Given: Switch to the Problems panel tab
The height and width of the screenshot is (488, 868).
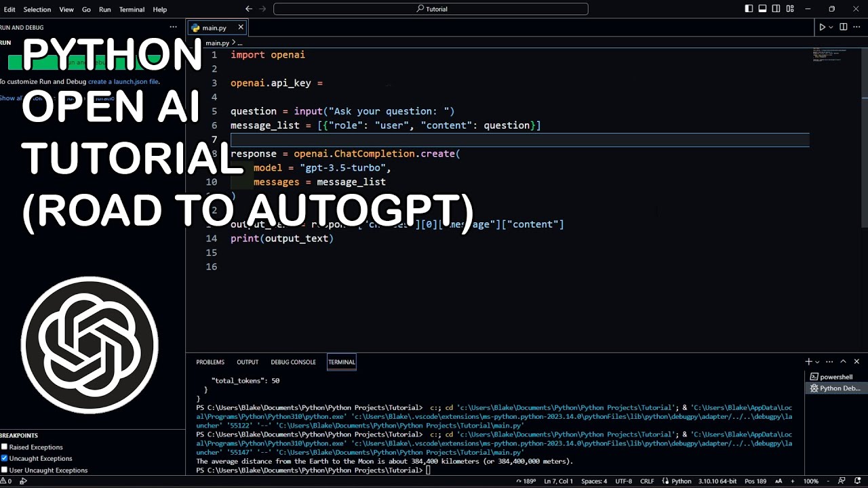Looking at the screenshot, I should click(210, 362).
